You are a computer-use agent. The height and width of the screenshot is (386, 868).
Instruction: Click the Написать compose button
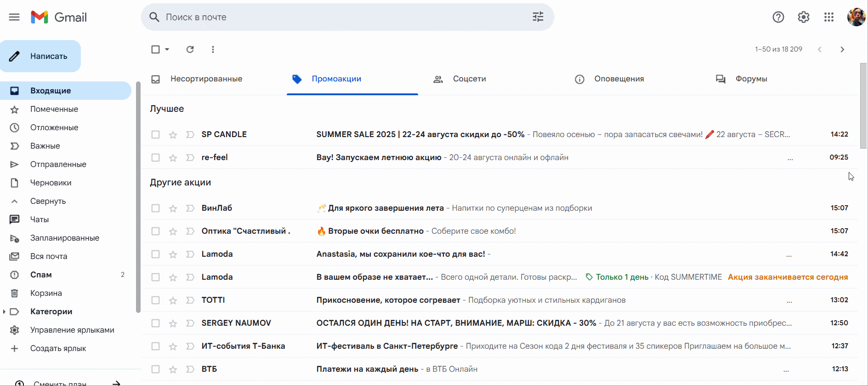pos(41,56)
